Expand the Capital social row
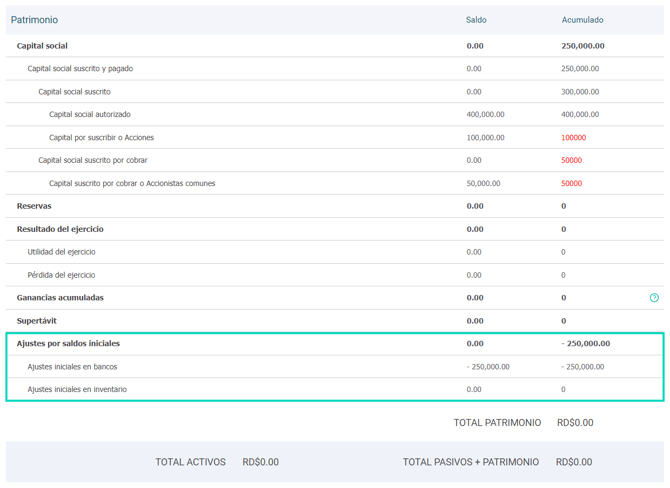The height and width of the screenshot is (488, 670). [42, 46]
